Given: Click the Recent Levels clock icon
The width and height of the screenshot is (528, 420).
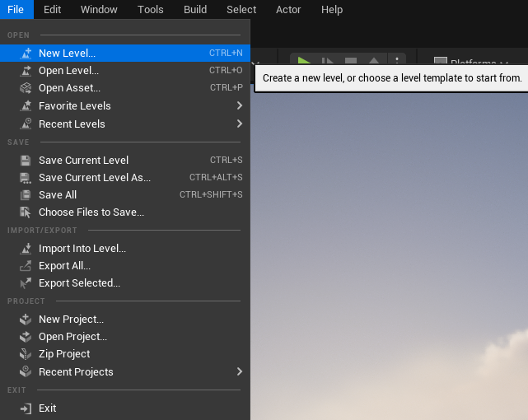Looking at the screenshot, I should click(x=26, y=124).
